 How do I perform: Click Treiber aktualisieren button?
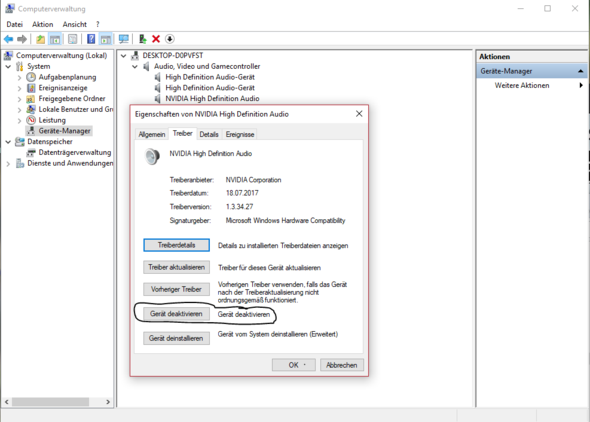tap(176, 267)
